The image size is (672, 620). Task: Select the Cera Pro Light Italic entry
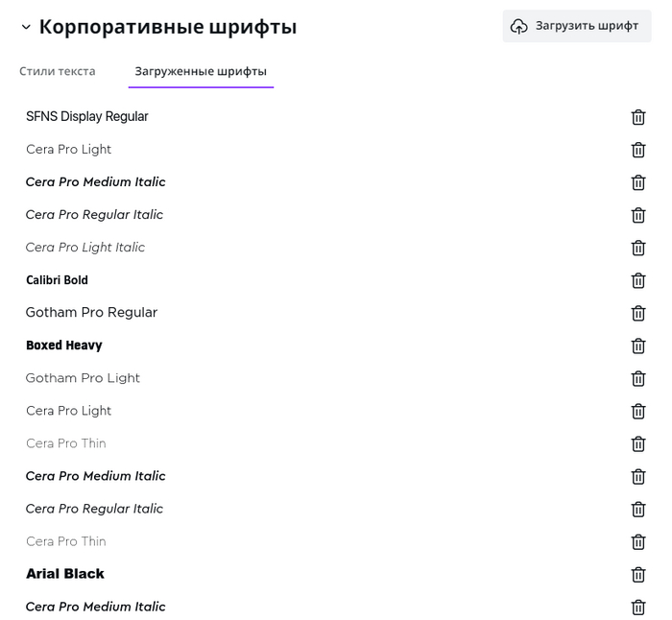85,248
